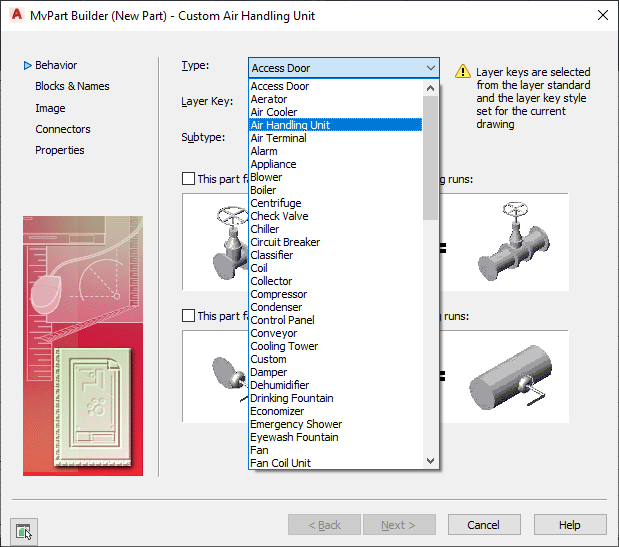Choose Appliance type
The width and height of the screenshot is (619, 547).
coord(336,164)
